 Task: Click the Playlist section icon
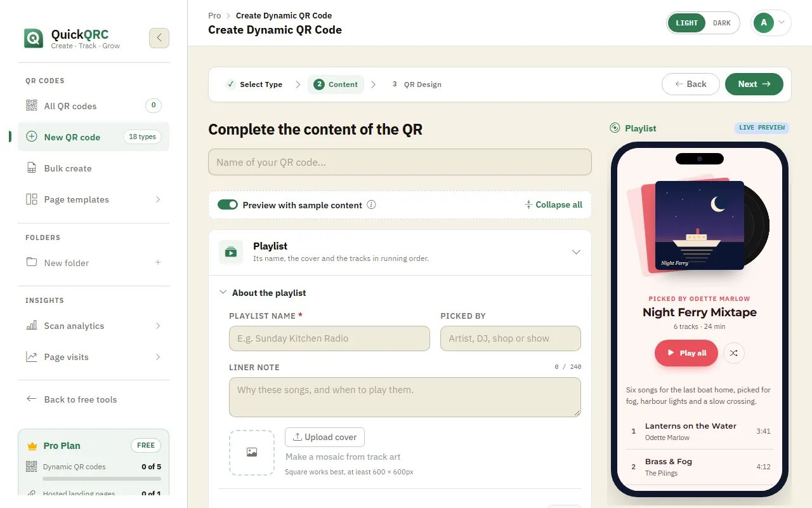[x=231, y=252]
